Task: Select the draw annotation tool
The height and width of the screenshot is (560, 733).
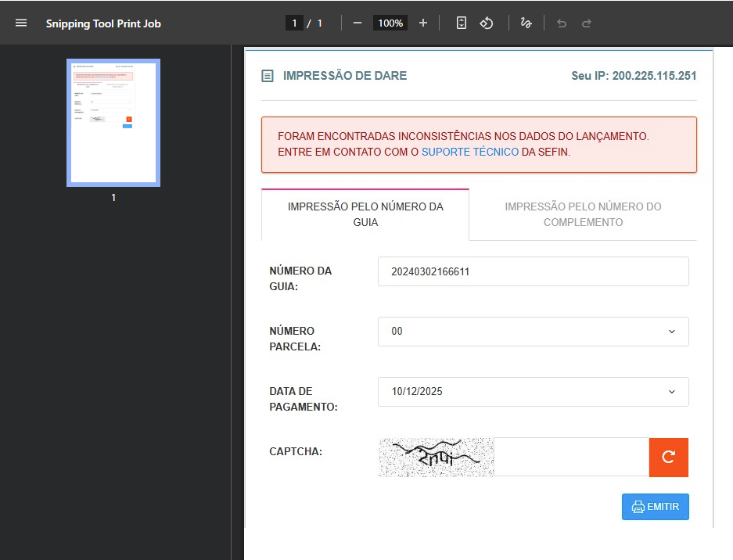Action: pos(526,23)
